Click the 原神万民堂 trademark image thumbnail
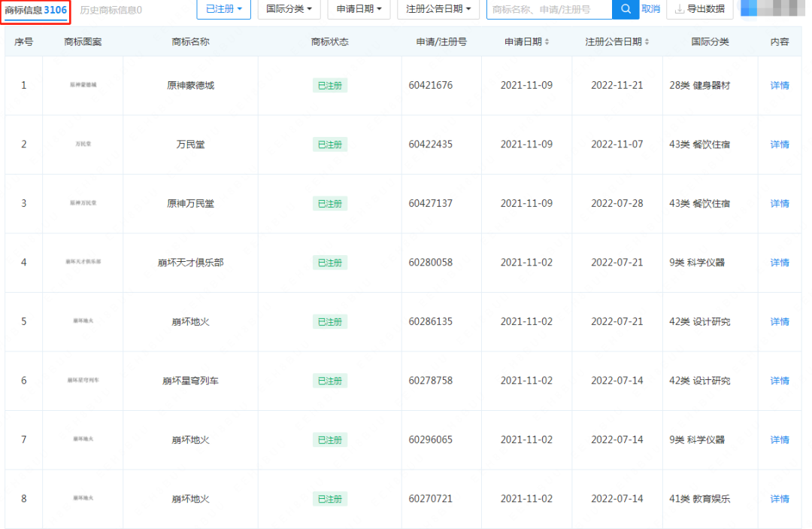The image size is (812, 529). click(x=83, y=203)
